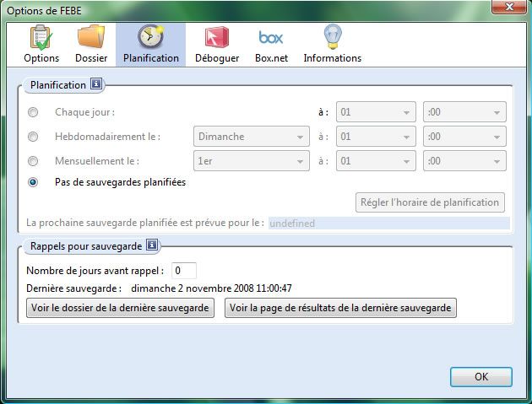Switch to the Box.net tab label
The width and height of the screenshot is (532, 404).
tap(271, 58)
